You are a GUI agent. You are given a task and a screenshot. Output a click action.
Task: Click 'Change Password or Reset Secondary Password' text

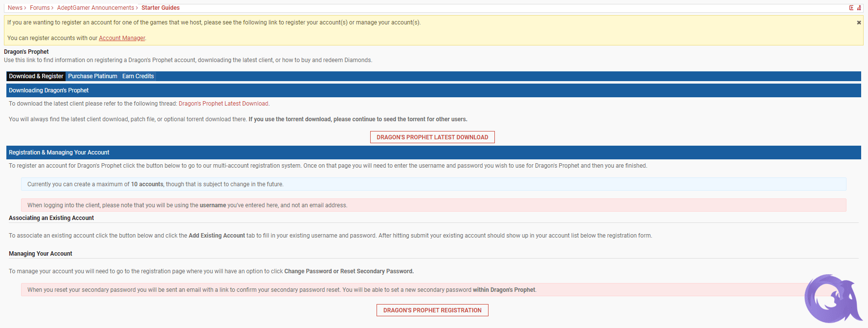349,271
